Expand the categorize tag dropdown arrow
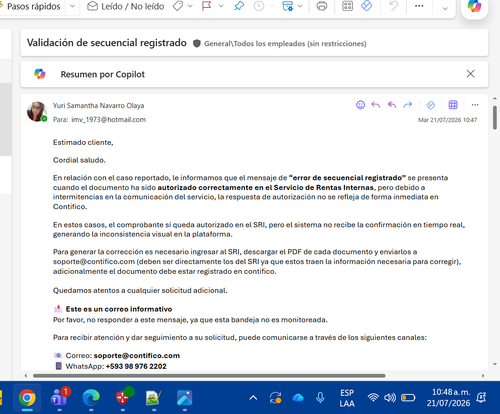 tap(190, 6)
